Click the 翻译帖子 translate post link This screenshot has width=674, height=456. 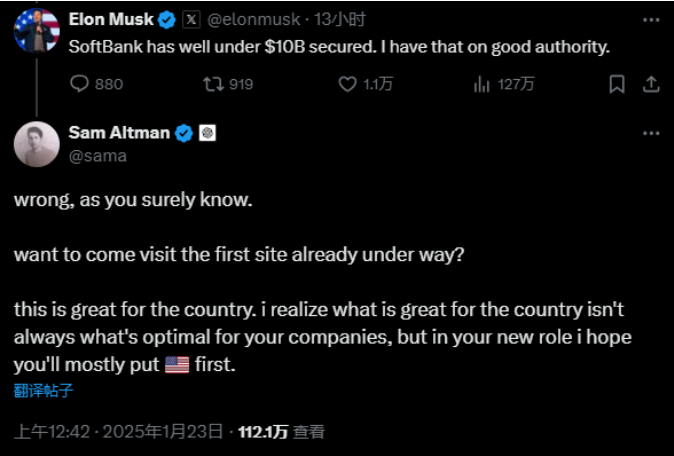coord(43,390)
